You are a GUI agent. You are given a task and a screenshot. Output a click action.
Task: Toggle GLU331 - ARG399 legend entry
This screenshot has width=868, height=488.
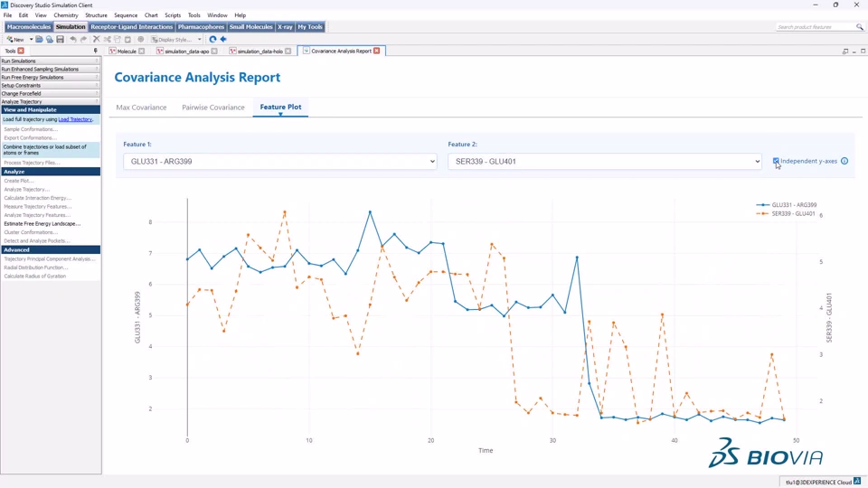click(x=787, y=205)
